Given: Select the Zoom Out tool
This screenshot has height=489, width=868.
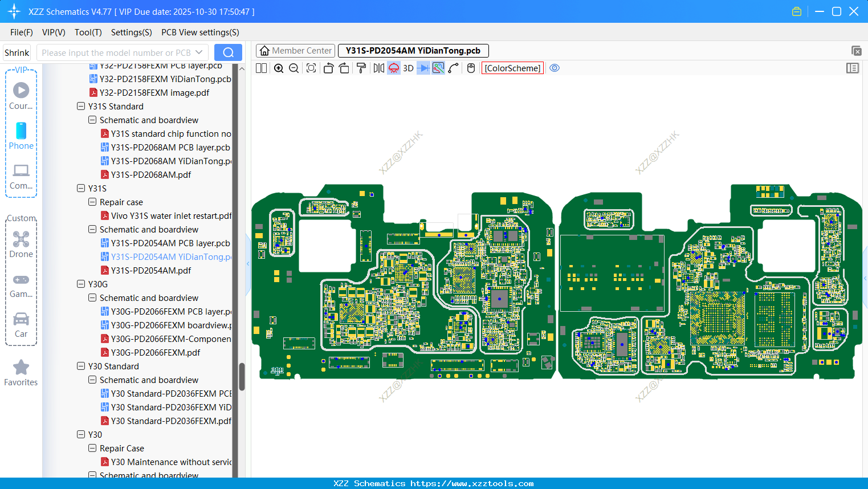Looking at the screenshot, I should tap(293, 68).
